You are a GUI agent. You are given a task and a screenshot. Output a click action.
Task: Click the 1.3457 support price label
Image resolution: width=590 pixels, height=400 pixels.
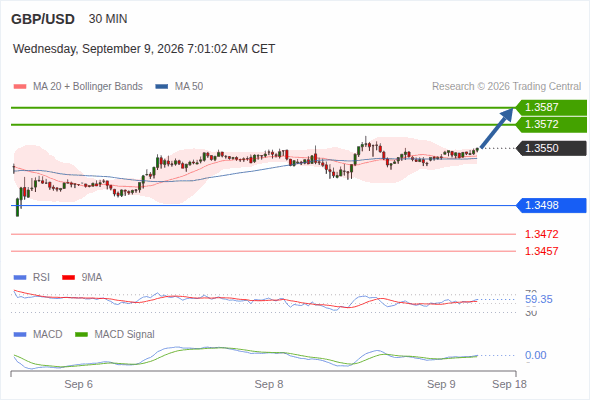pyautogui.click(x=541, y=251)
